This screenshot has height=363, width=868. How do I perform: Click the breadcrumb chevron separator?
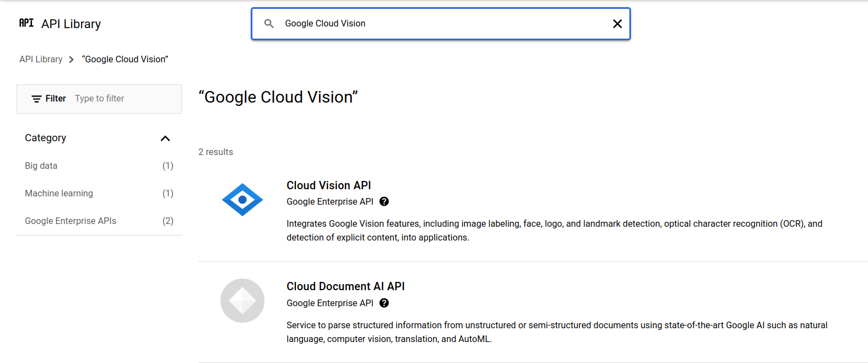click(x=71, y=60)
